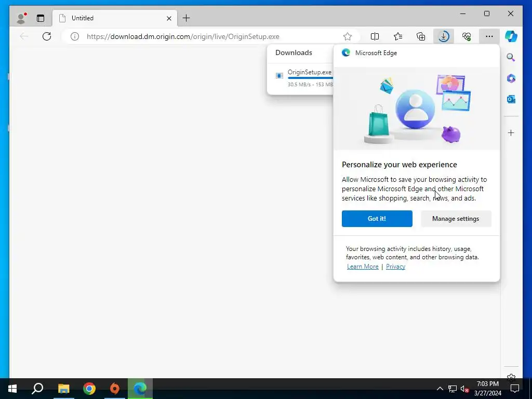Open Browser essentials heart icon
Screen dimensions: 532x399
coord(467,36)
